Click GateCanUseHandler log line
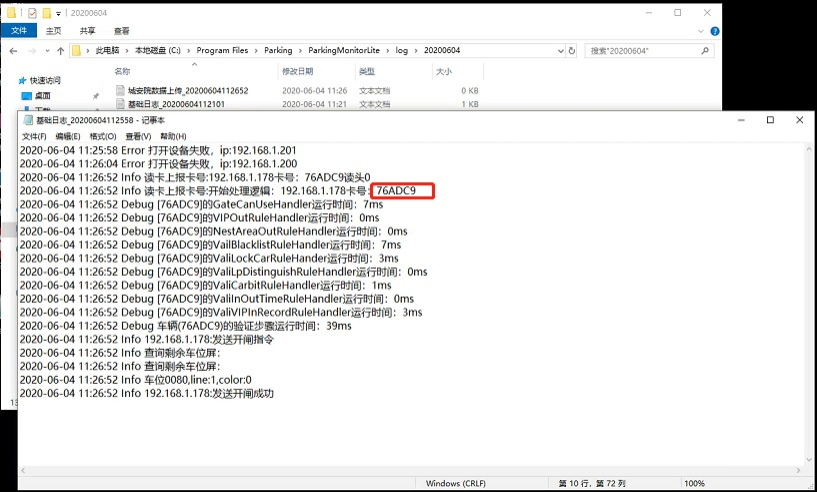 pos(201,204)
